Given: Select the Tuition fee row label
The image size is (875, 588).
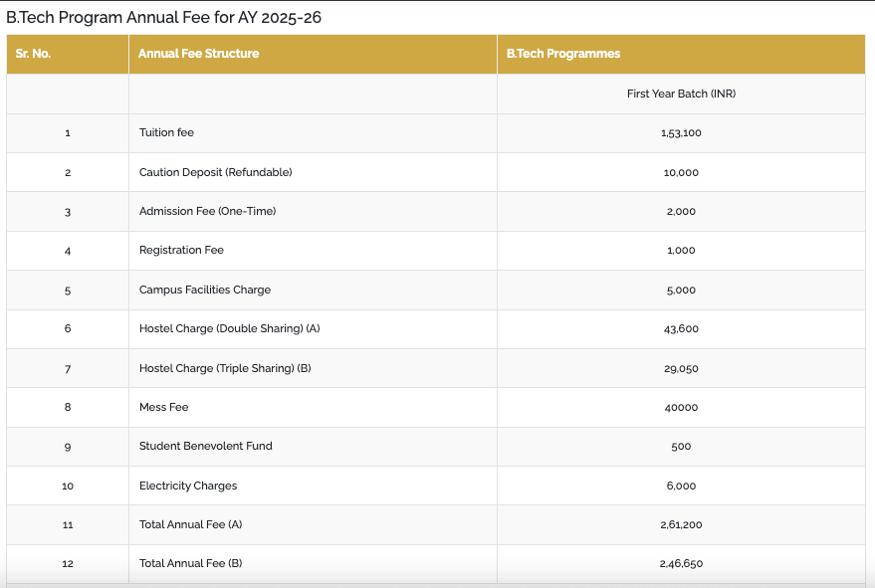Looking at the screenshot, I should [x=166, y=132].
